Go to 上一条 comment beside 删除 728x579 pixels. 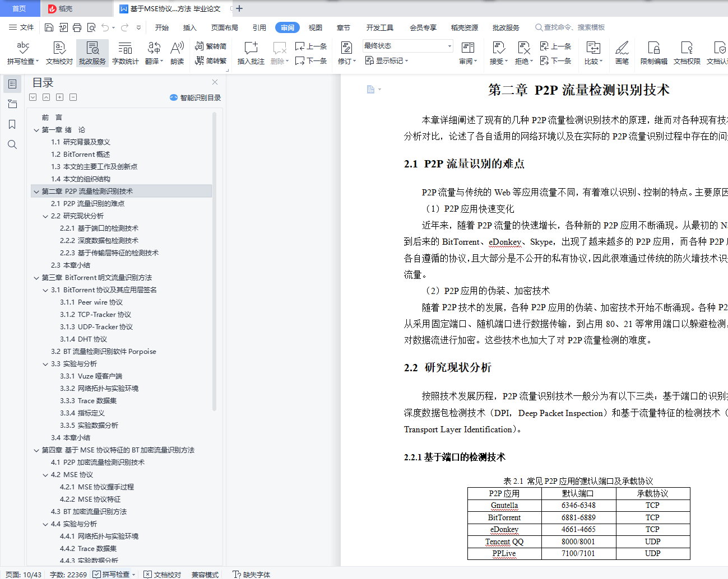pyautogui.click(x=311, y=46)
